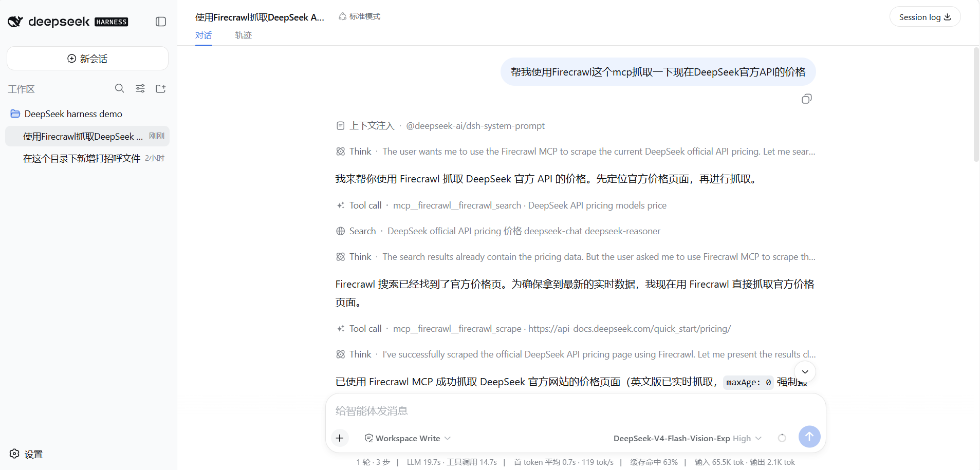
Task: Click the HARNESS badge in logo
Action: coord(112,22)
